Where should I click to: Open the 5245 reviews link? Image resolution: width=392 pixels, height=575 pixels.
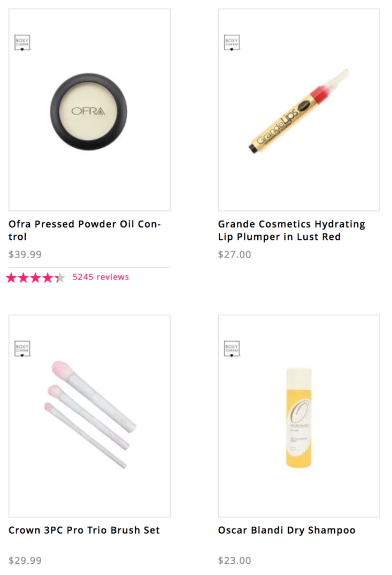[x=101, y=277]
